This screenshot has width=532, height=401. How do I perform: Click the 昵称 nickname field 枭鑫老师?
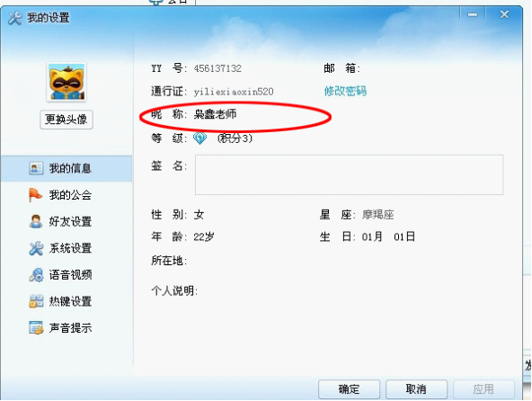[x=215, y=114]
